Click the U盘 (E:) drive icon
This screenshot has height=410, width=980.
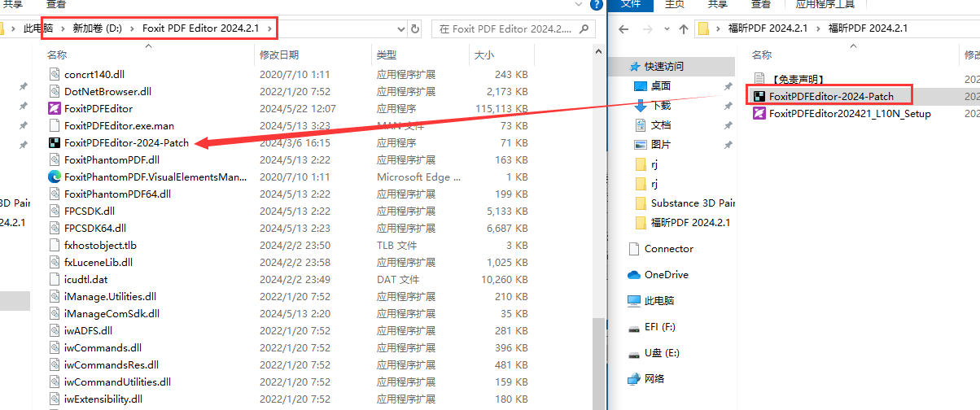pos(634,354)
